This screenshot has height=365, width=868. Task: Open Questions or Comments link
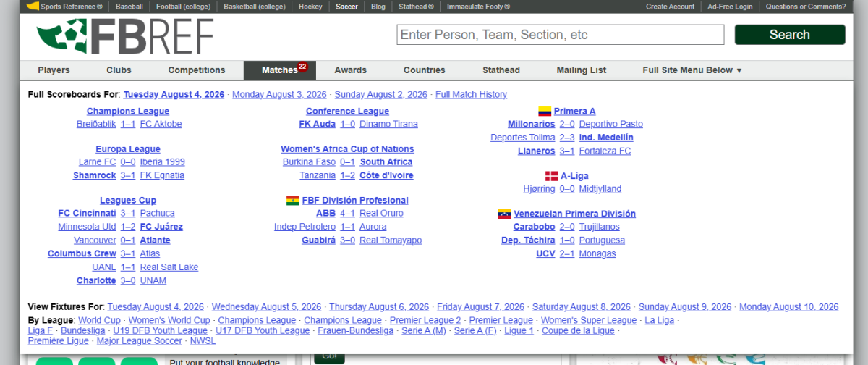(x=806, y=7)
